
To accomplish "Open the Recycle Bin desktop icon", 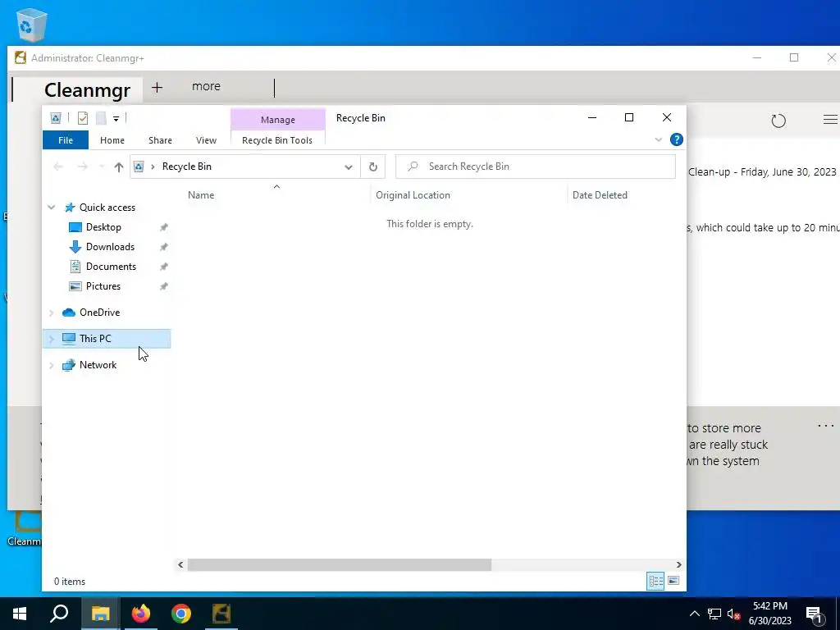I will coord(31,25).
